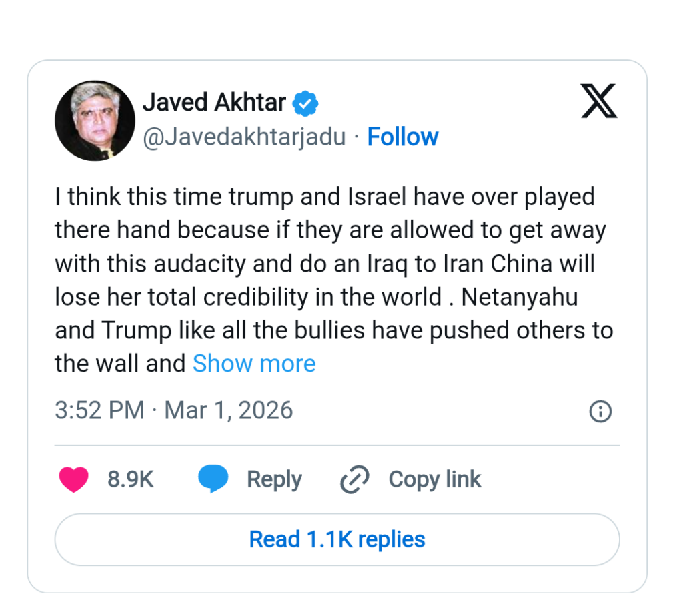Click the blue reply bubble icon

pos(213,479)
